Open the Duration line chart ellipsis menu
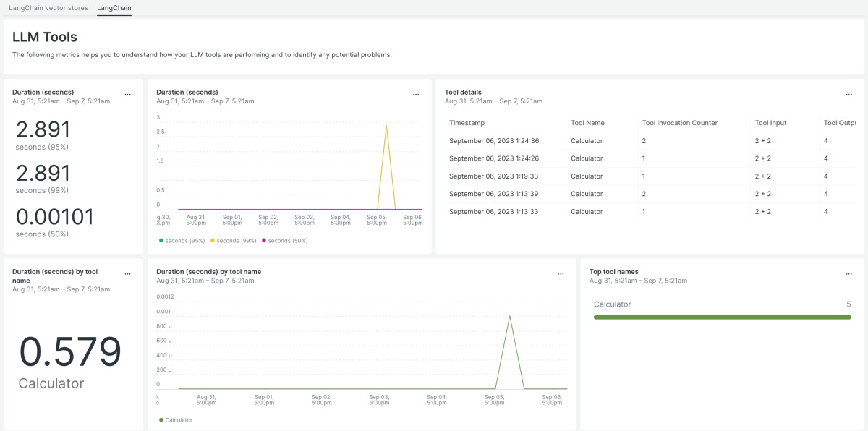The height and width of the screenshot is (431, 868). pyautogui.click(x=416, y=94)
